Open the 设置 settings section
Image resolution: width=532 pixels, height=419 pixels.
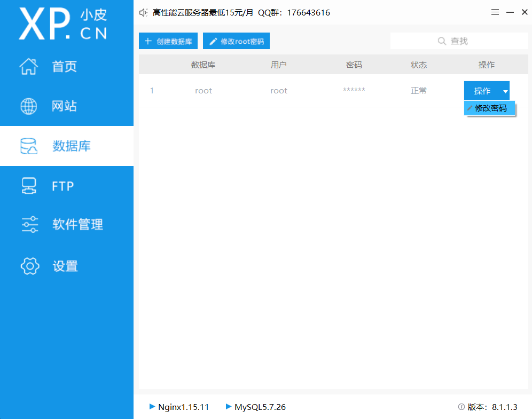pos(64,265)
